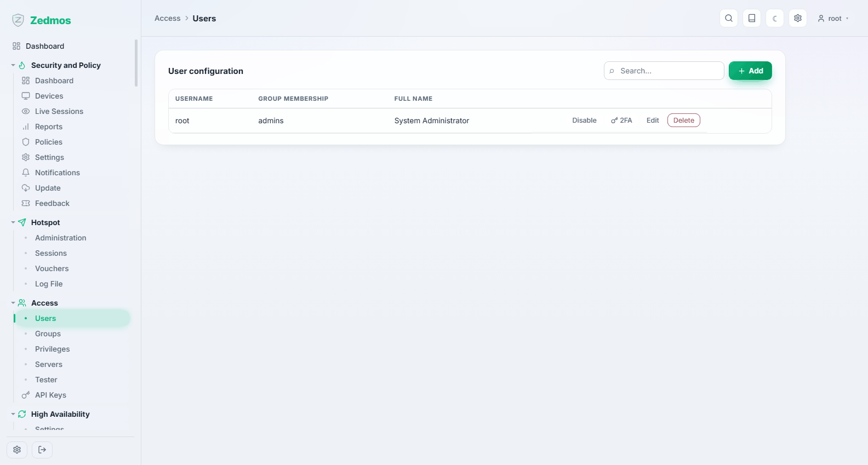Open Groups under Access
Screen dimensions: 868x465
48,334
